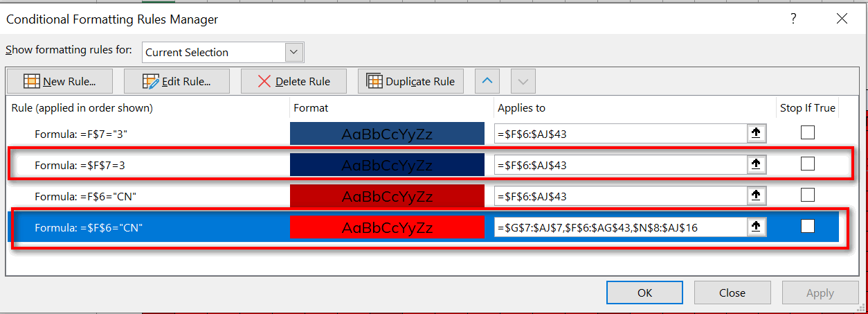
Task: Open Edit Rule dialog
Action: [x=177, y=81]
